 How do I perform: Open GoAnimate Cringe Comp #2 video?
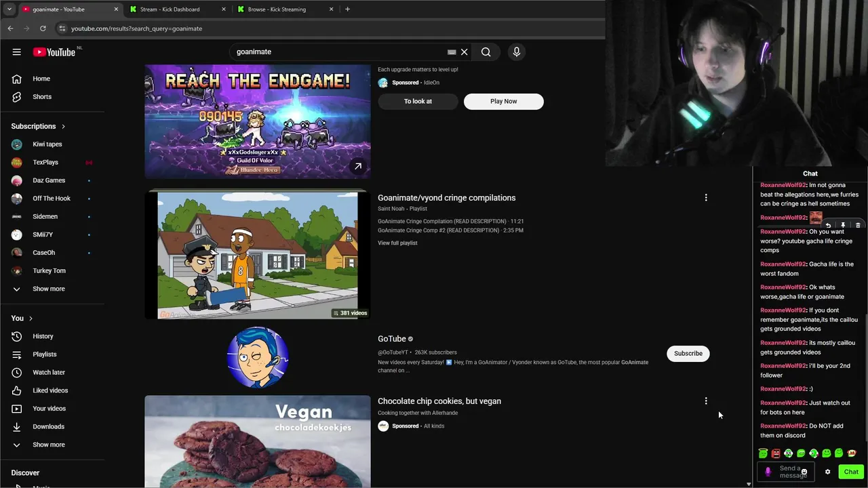click(x=450, y=230)
